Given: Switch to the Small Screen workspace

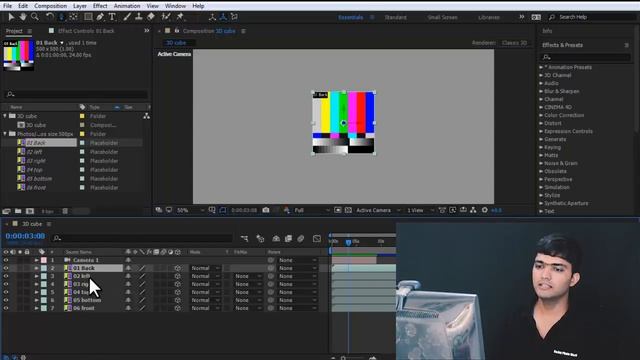Looking at the screenshot, I should (442, 17).
